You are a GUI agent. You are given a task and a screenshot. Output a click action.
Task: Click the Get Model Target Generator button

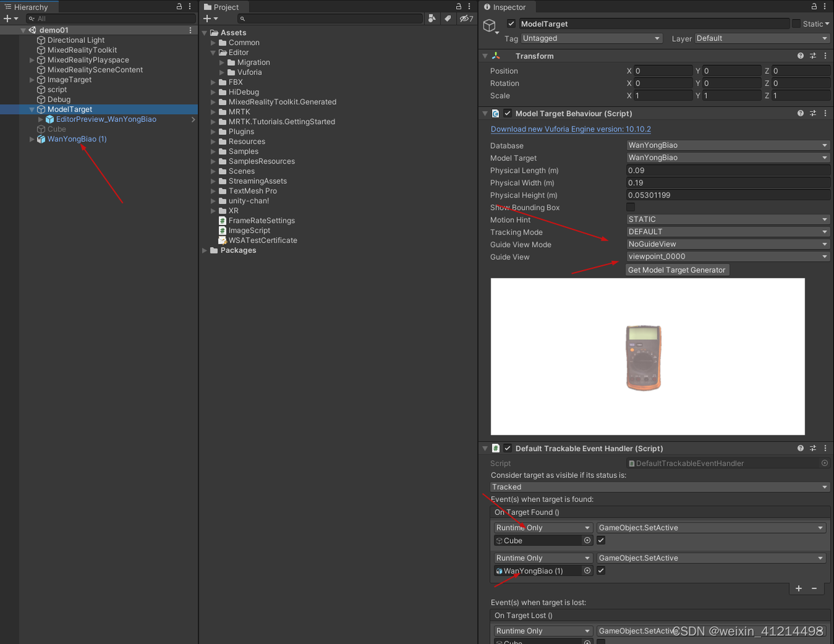(x=677, y=269)
